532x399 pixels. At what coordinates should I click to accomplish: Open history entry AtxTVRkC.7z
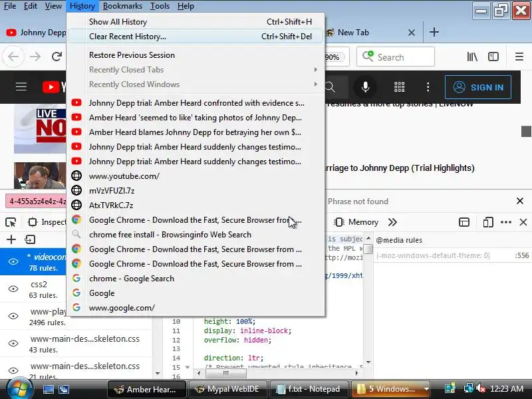(196, 205)
